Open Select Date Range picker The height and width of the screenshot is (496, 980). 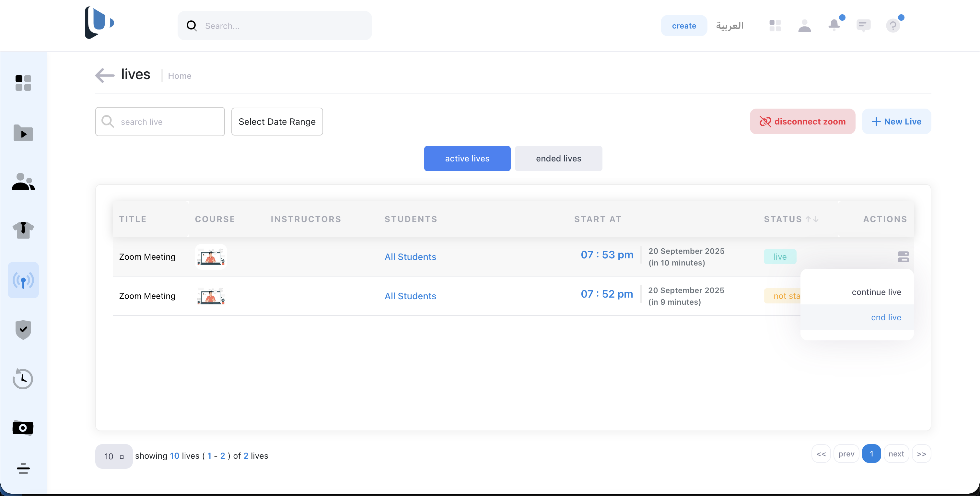[x=277, y=122]
